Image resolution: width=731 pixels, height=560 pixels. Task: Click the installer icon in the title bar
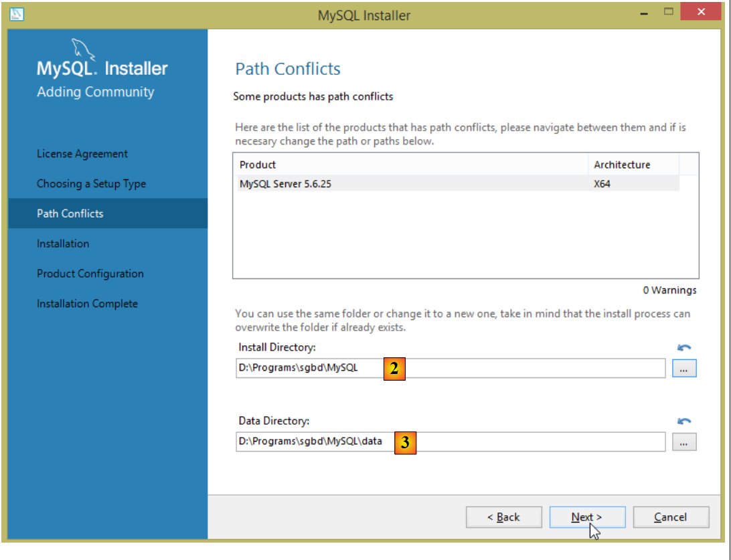click(x=17, y=13)
